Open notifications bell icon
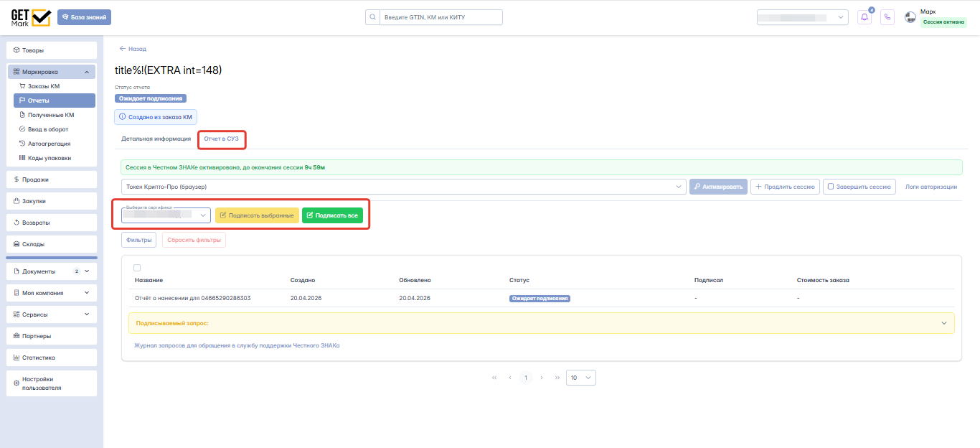This screenshot has height=448, width=980. [865, 17]
